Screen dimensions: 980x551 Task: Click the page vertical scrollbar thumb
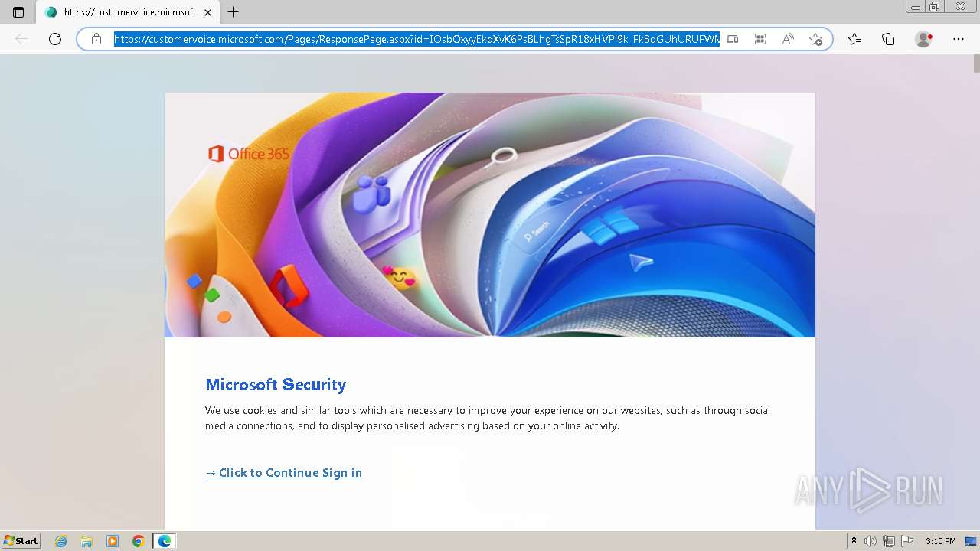click(x=976, y=64)
